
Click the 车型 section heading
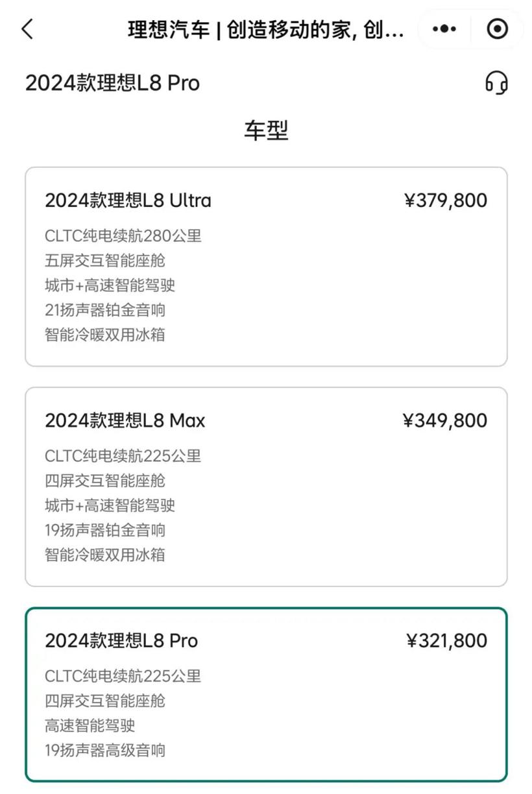coord(266,130)
